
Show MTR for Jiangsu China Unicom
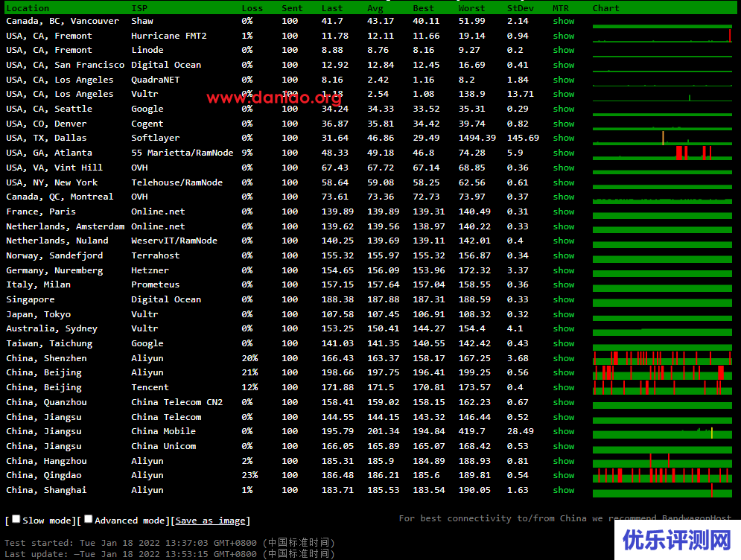click(x=564, y=445)
